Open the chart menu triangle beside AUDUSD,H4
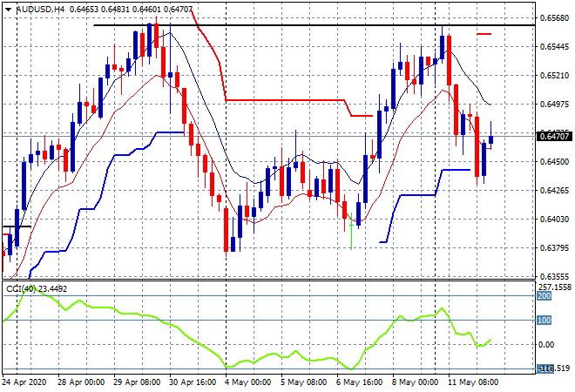 coord(8,10)
